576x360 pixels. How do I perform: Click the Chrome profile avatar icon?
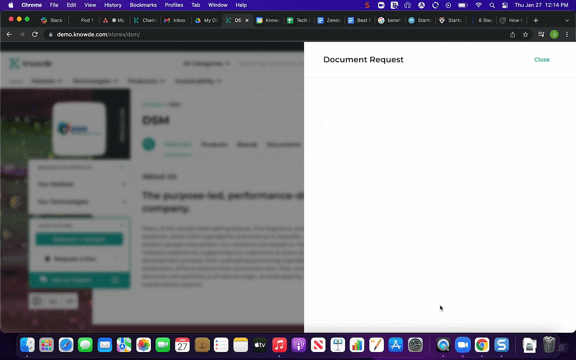tap(554, 35)
